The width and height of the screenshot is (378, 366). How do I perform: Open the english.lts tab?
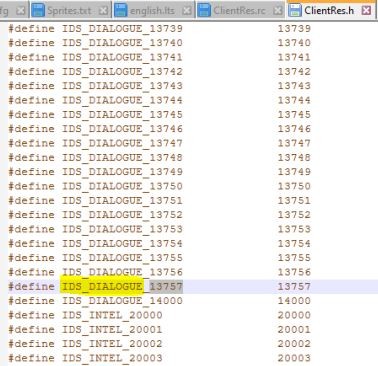[x=153, y=11]
